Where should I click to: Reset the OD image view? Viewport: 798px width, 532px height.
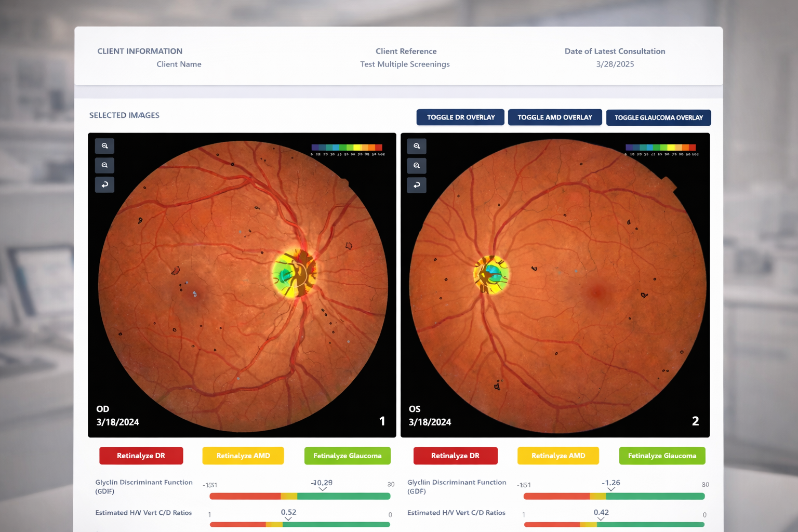coord(104,184)
